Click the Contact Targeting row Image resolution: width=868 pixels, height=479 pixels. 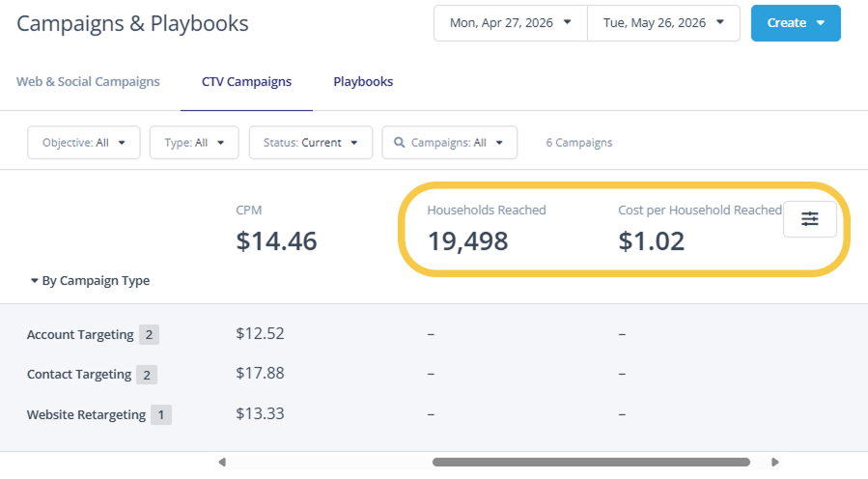click(434, 375)
